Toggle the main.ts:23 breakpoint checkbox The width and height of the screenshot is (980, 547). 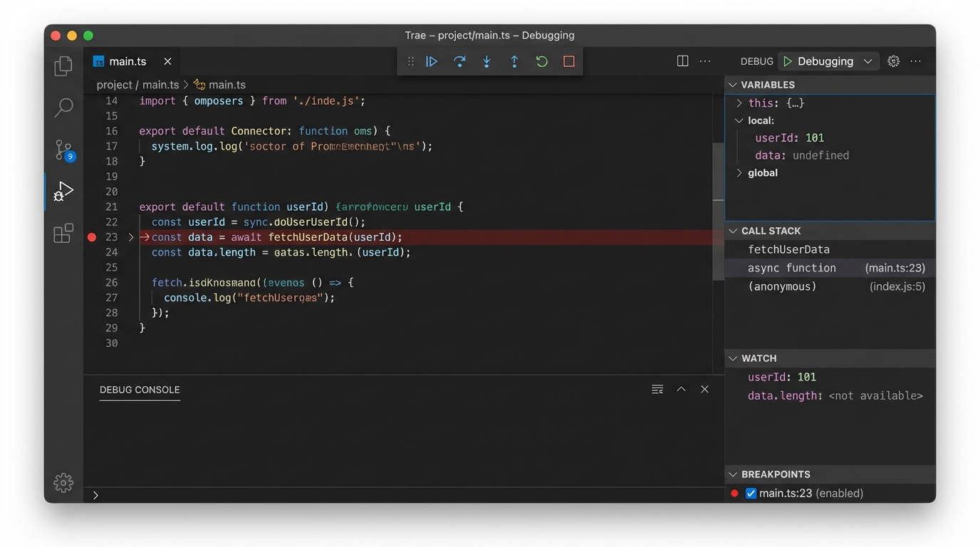(x=750, y=492)
